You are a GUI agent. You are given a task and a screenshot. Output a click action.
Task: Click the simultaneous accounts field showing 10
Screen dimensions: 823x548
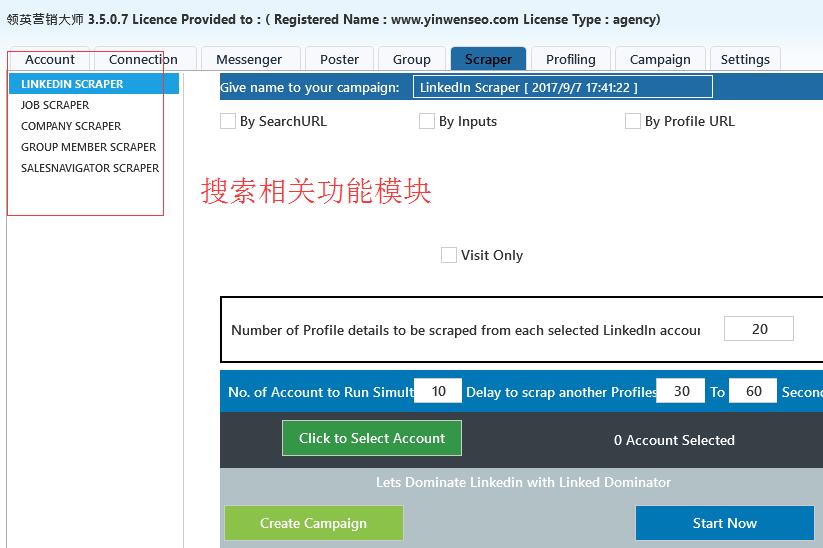[438, 391]
